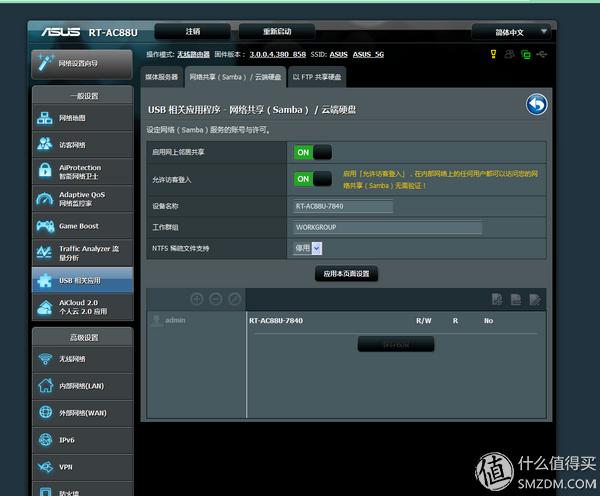Viewport: 600px width, 496px height.
Task: Open Adaptive QoS gauge icon
Action: (x=45, y=199)
